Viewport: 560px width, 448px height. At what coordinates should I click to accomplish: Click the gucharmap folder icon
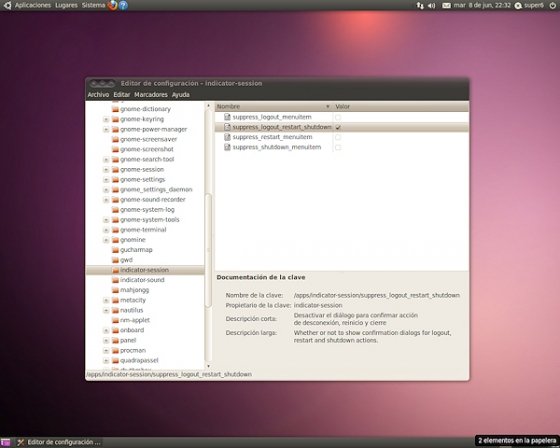pos(115,250)
